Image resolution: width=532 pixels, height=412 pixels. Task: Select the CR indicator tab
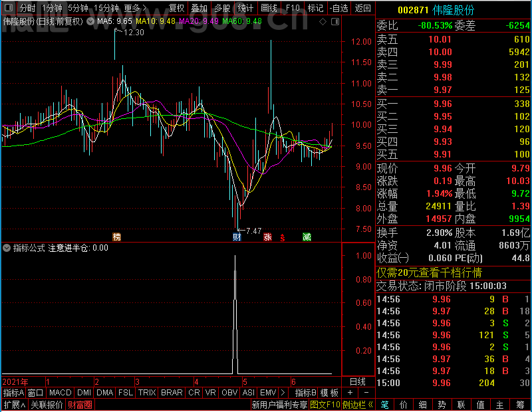(x=194, y=393)
